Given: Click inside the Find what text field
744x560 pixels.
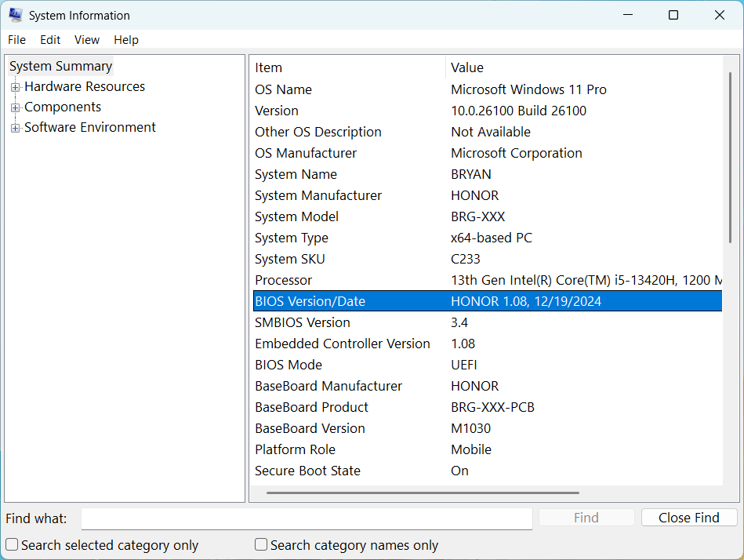Looking at the screenshot, I should click(306, 518).
